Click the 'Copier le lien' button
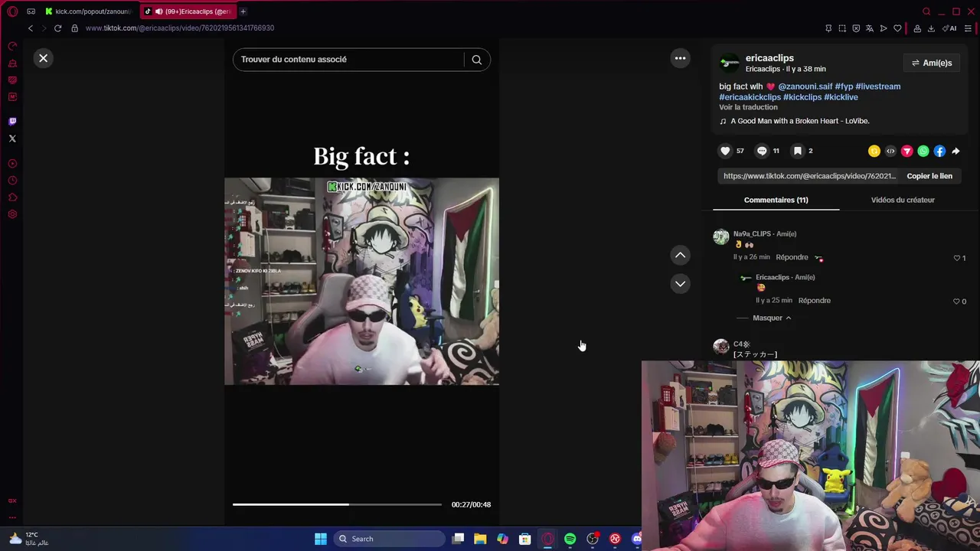The width and height of the screenshot is (980, 551). (x=929, y=176)
